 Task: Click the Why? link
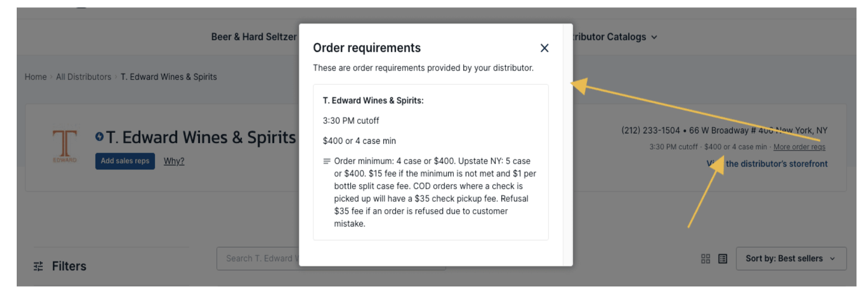tap(174, 161)
